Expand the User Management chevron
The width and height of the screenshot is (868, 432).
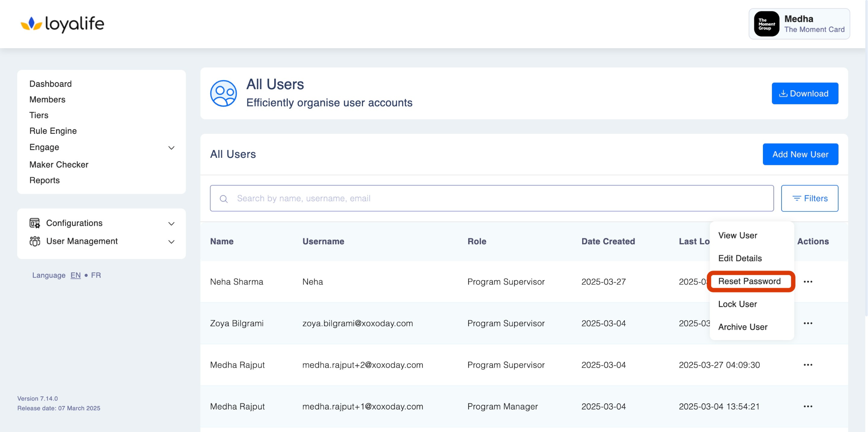coord(171,242)
